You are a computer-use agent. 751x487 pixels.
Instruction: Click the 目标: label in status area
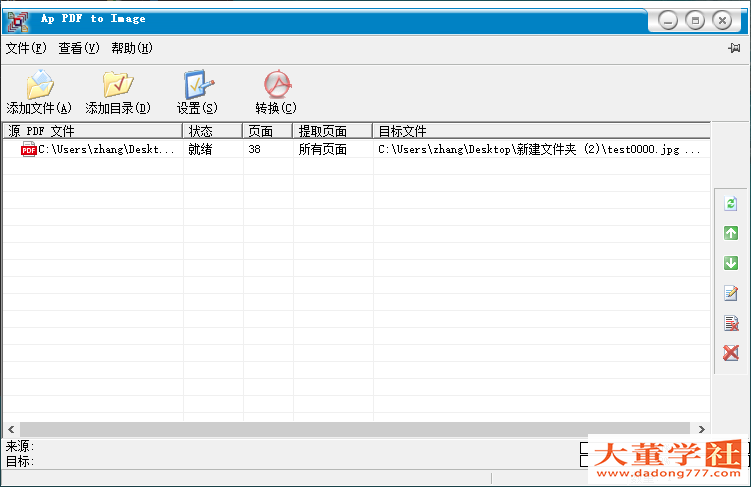click(x=20, y=461)
